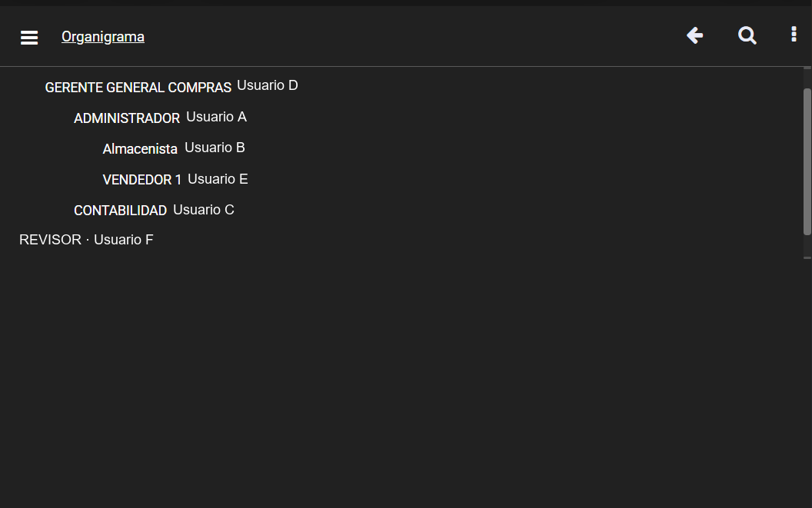
Task: Click Usuario D next to Gerente General
Action: (x=268, y=85)
